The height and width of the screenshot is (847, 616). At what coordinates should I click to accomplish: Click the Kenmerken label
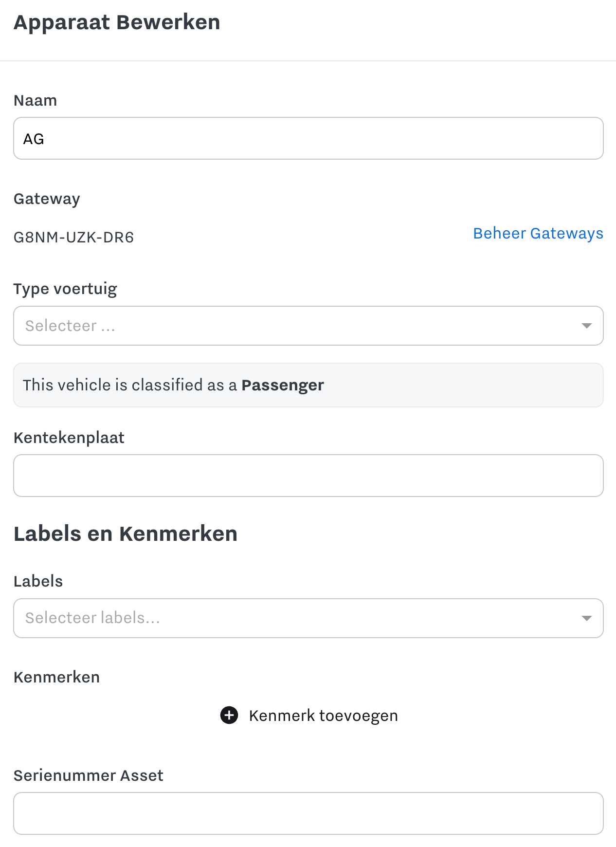coord(57,677)
